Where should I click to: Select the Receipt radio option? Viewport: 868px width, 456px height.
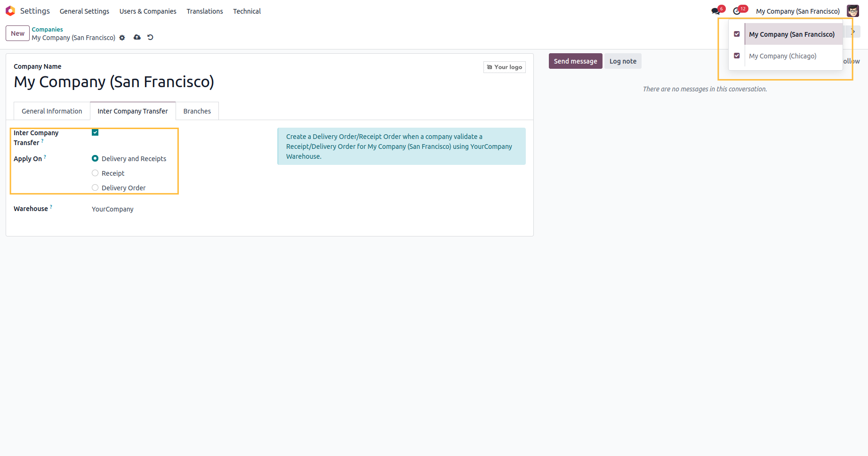click(x=95, y=173)
